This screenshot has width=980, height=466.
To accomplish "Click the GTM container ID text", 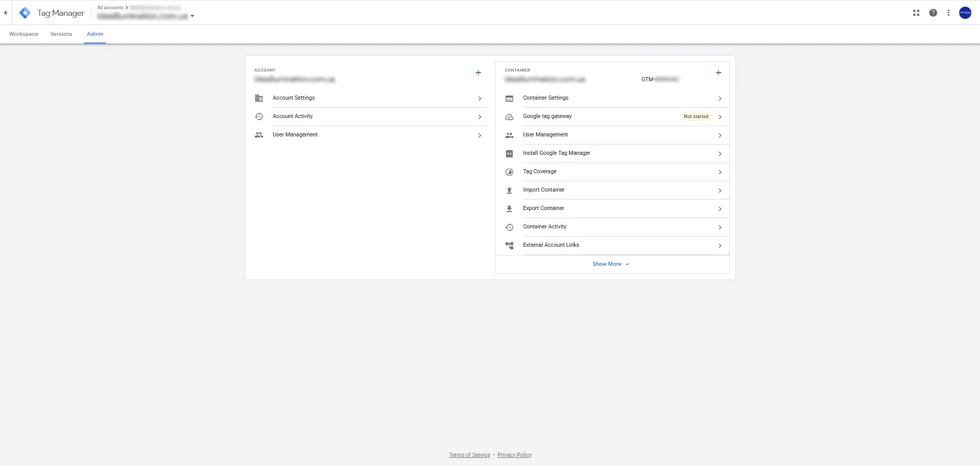I will [x=660, y=79].
